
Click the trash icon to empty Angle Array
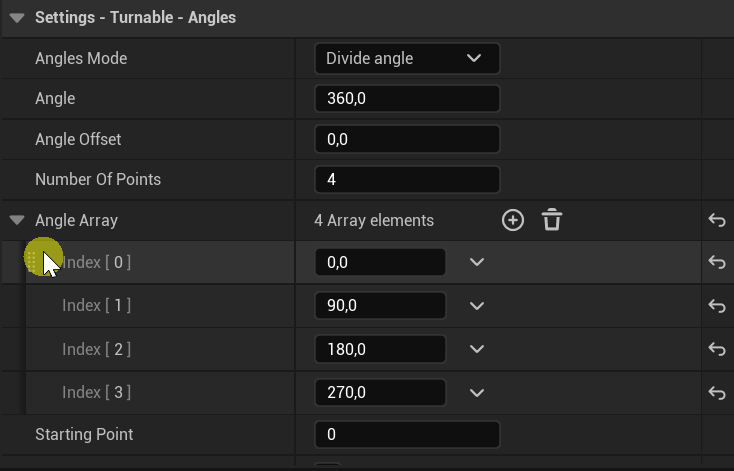point(552,220)
